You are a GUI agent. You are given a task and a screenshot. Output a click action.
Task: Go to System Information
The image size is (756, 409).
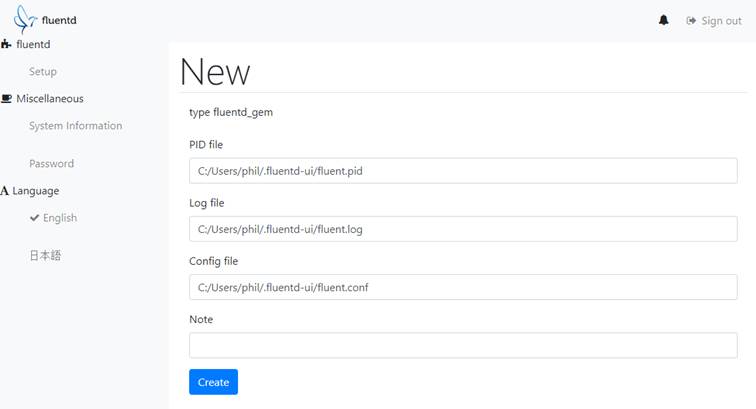pyautogui.click(x=76, y=126)
